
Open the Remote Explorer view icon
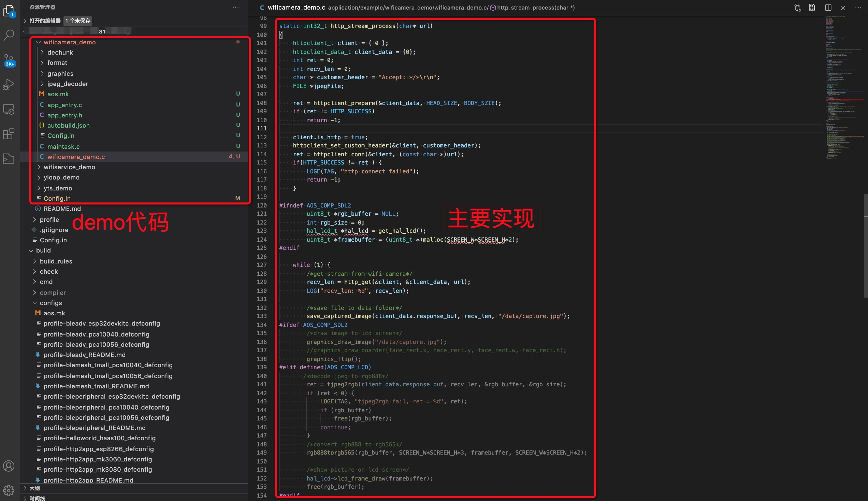pos(9,109)
